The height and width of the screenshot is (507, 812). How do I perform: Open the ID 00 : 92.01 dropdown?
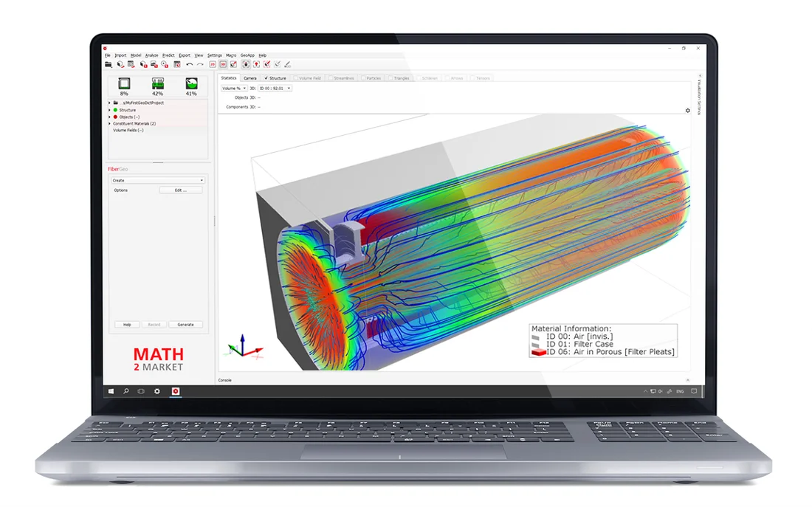[275, 88]
